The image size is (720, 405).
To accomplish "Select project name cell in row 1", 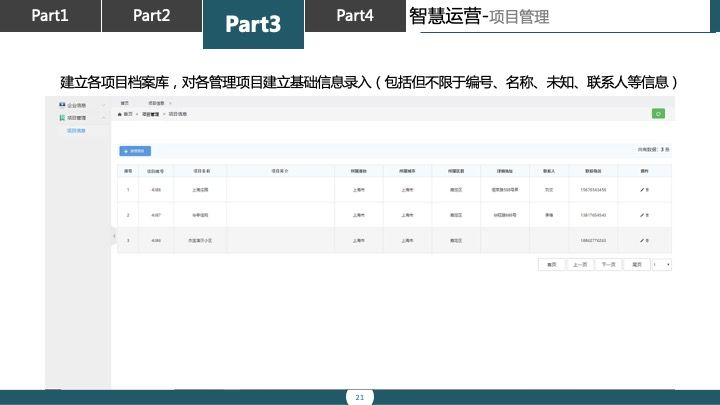I will click(200, 190).
